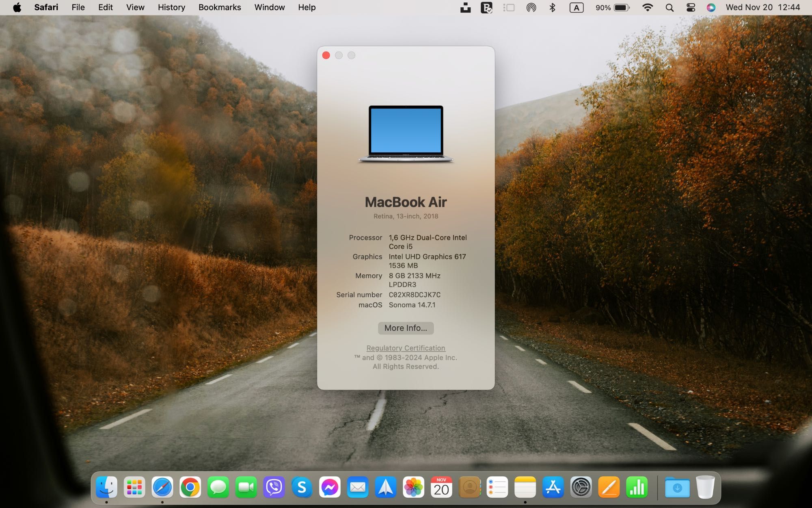
Task: Open the Edit menu
Action: [105, 7]
